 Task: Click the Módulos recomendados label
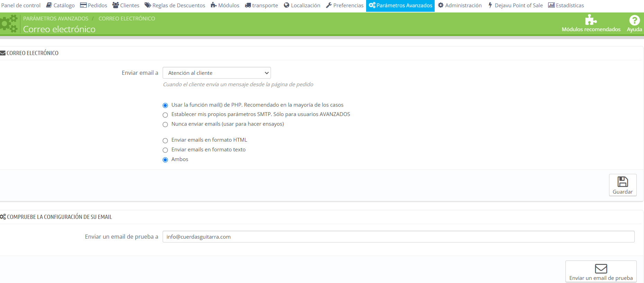pyautogui.click(x=591, y=29)
